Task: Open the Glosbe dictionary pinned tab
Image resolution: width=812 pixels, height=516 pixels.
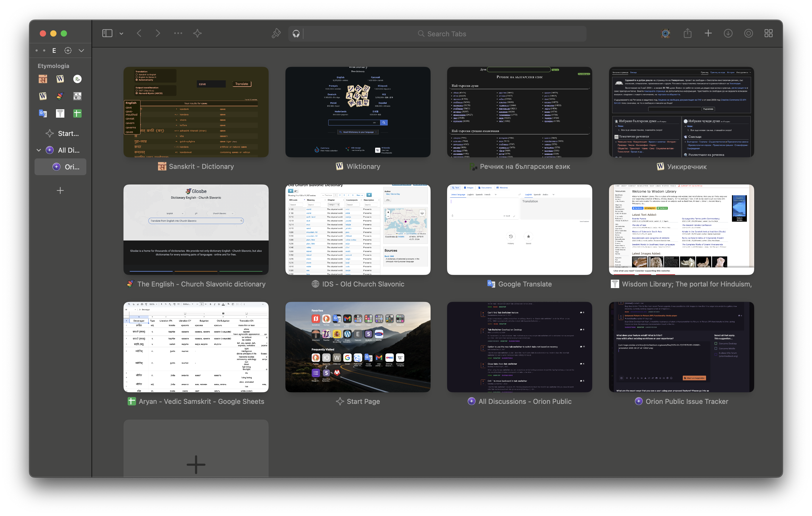Action: click(60, 96)
